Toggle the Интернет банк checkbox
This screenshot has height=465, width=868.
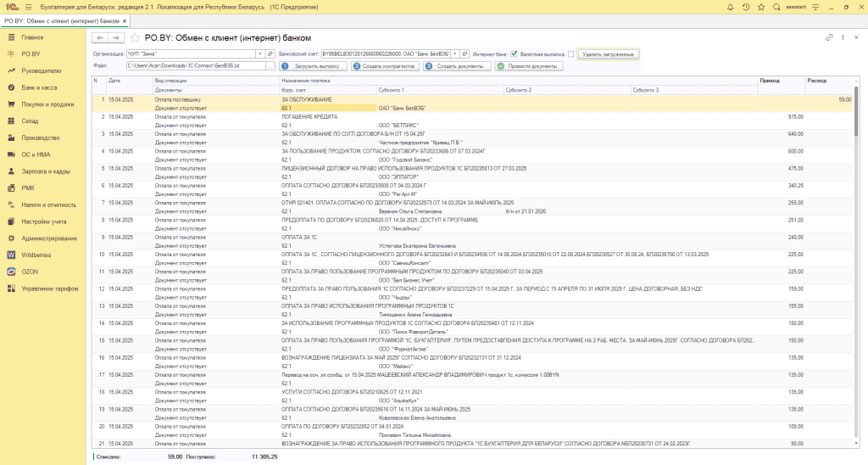click(x=514, y=53)
